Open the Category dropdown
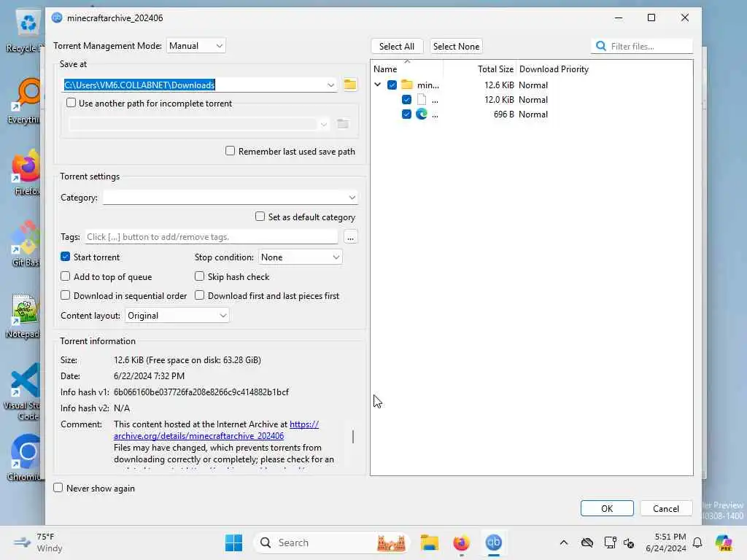747x560 pixels. [x=231, y=197]
